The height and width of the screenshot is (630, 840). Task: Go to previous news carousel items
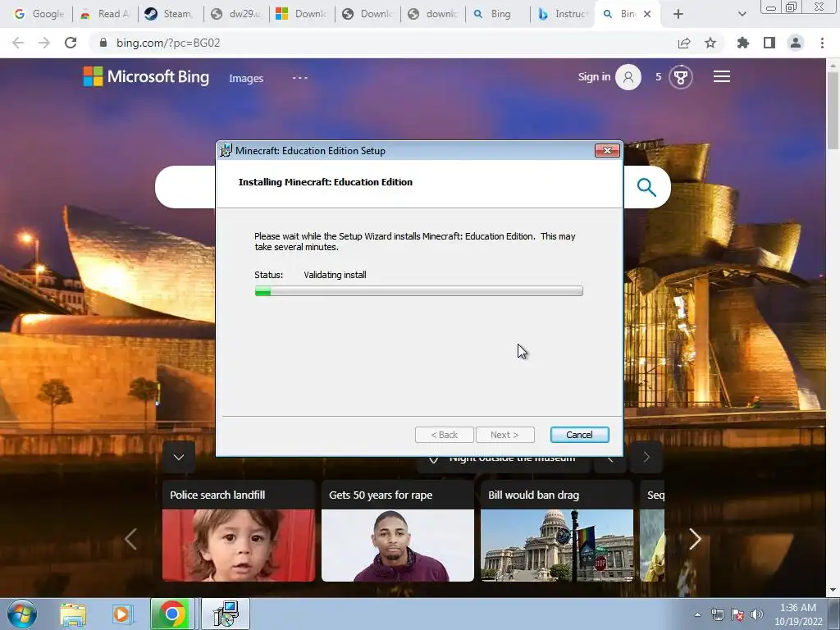[x=130, y=539]
